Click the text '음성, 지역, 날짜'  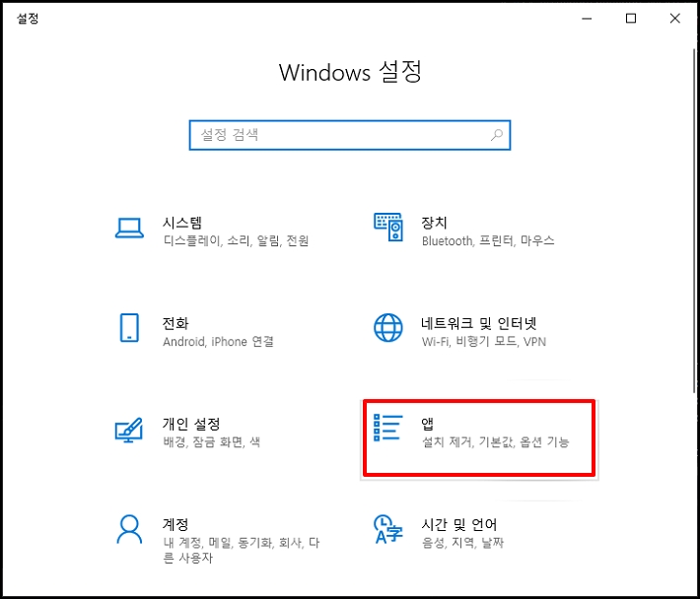(463, 543)
